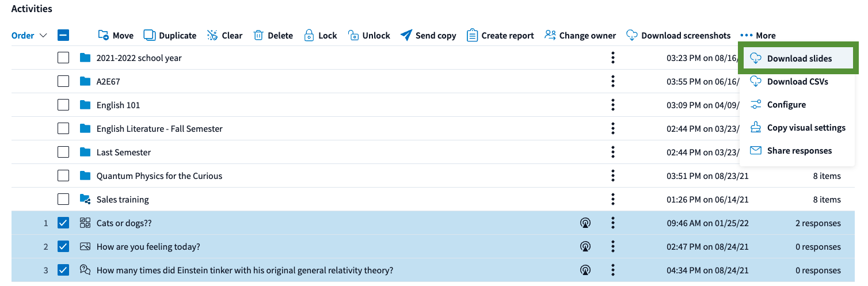The height and width of the screenshot is (286, 868).
Task: Open three-dot menu for Sales training
Action: click(613, 200)
